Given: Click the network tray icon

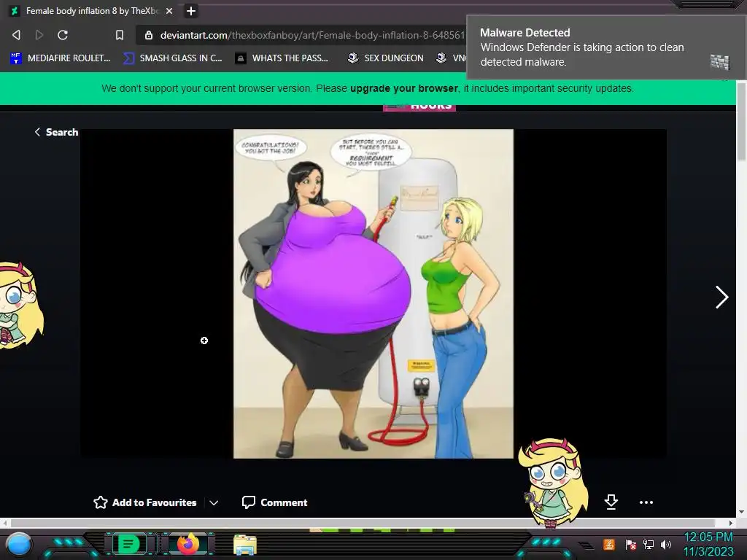Looking at the screenshot, I should tap(648, 544).
